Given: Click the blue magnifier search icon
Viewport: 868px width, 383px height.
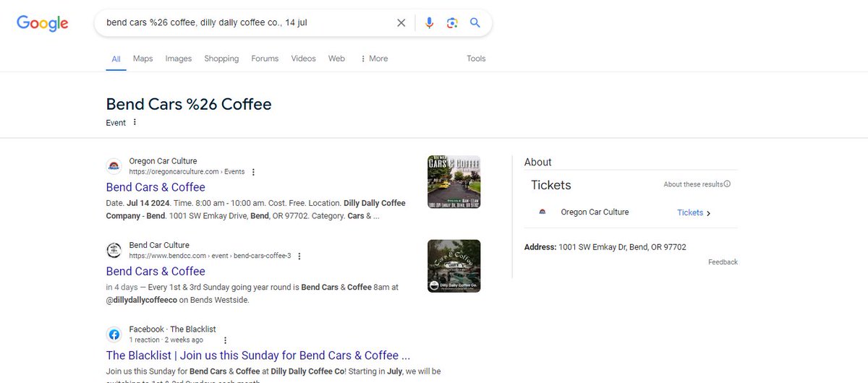Looking at the screenshot, I should click(x=475, y=23).
